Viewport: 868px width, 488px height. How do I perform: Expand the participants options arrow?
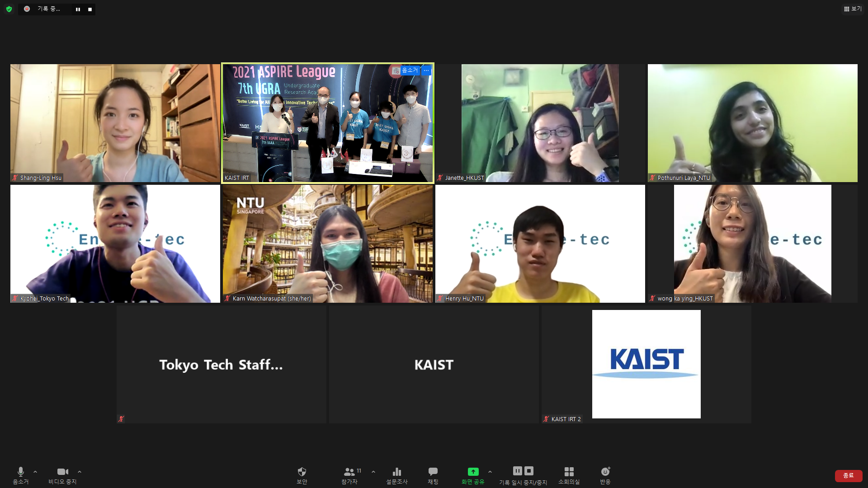pyautogui.click(x=373, y=472)
